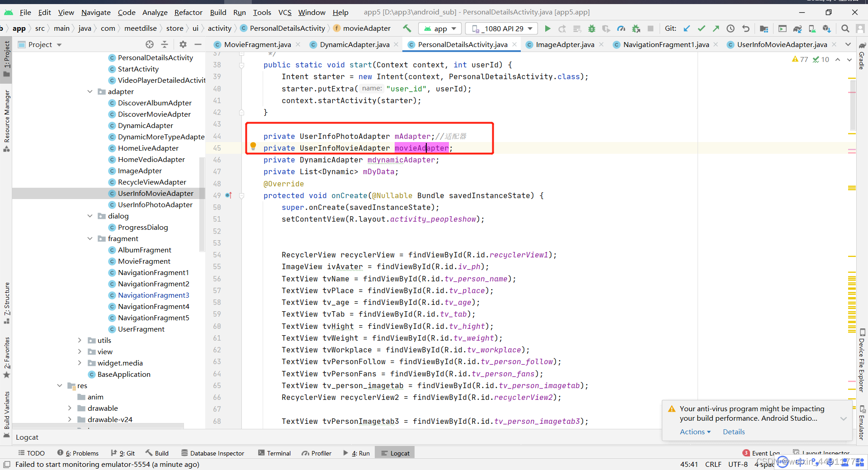Switch to DynamicAdapter.java tab
The width and height of the screenshot is (868, 470).
[354, 44]
